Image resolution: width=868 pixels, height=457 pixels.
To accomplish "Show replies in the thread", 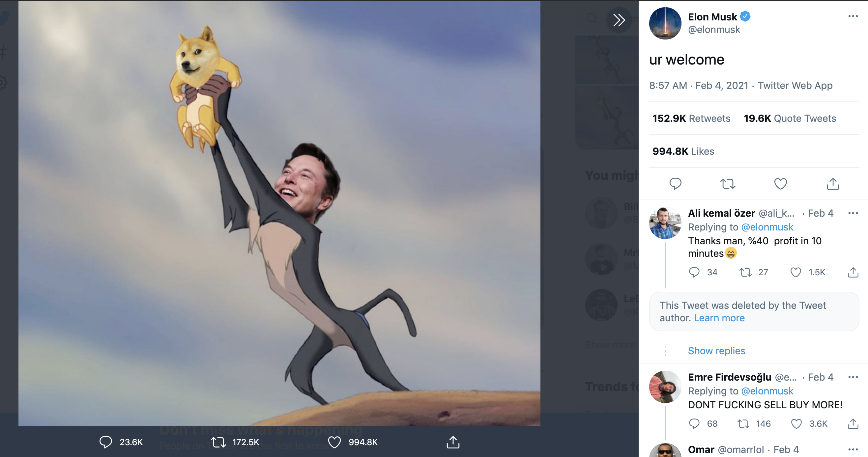I will tap(716, 351).
